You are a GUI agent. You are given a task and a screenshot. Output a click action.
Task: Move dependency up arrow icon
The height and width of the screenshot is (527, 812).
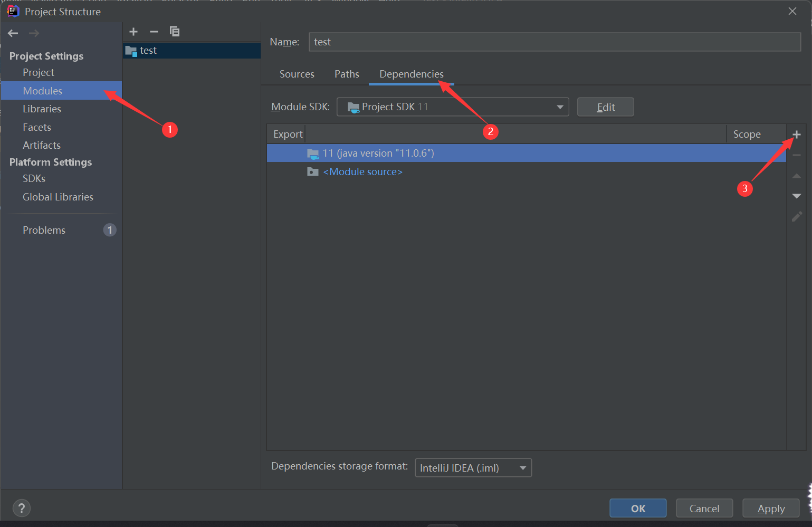pos(797,176)
